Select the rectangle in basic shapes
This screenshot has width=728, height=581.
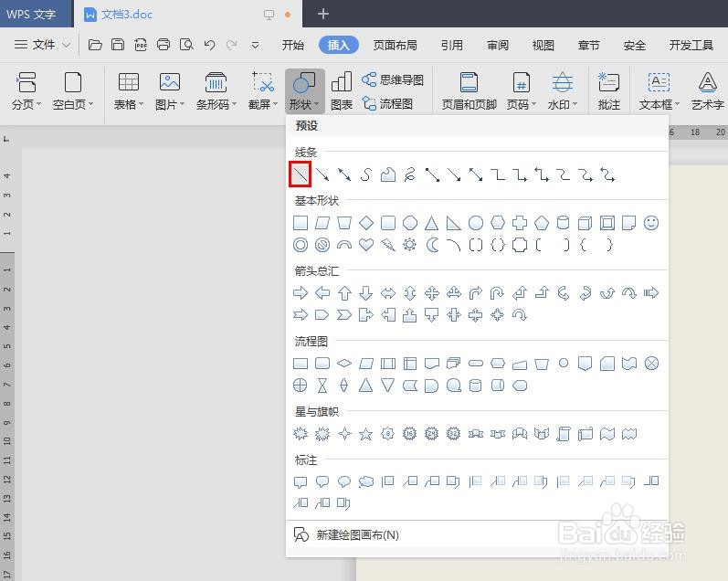[x=301, y=223]
